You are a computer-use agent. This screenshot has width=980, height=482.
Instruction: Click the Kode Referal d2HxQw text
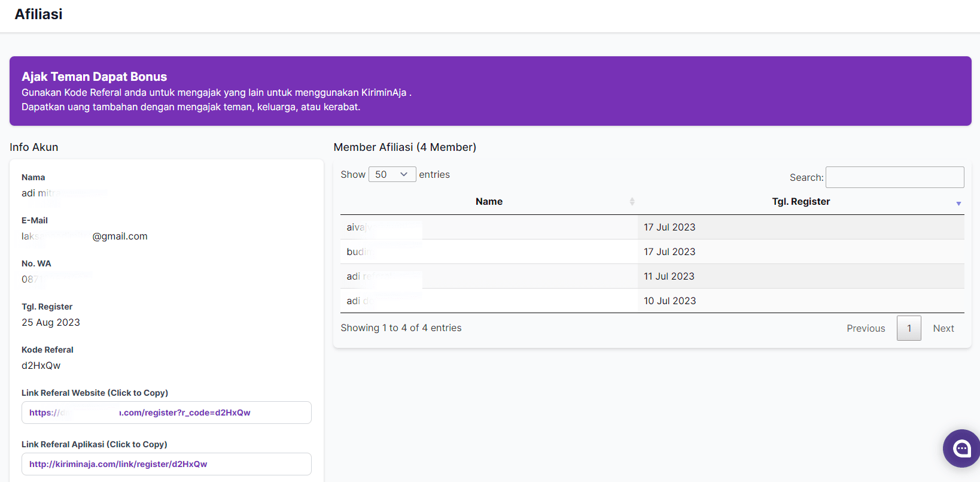[x=41, y=365]
